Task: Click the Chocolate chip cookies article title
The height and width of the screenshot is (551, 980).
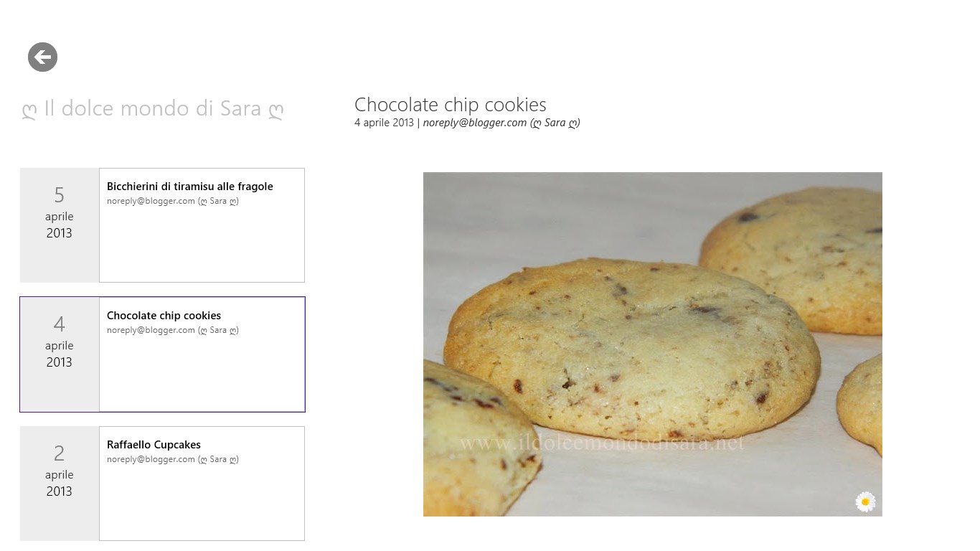Action: [x=451, y=105]
